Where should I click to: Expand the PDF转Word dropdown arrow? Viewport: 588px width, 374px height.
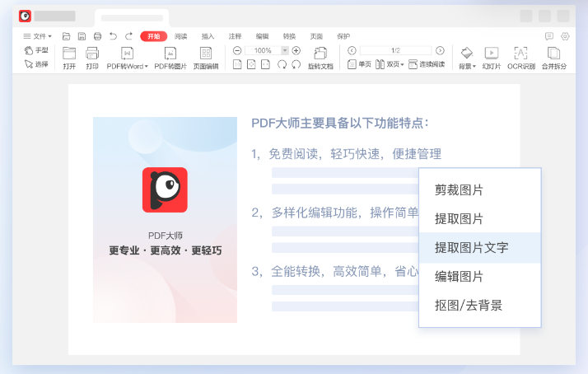coord(147,67)
